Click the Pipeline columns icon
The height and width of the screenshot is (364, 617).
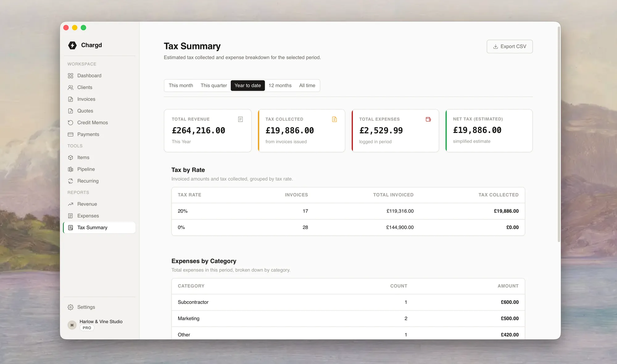tap(71, 169)
